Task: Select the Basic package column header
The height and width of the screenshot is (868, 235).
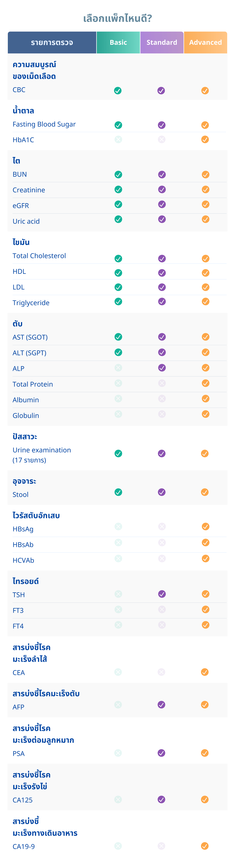Action: coord(118,42)
